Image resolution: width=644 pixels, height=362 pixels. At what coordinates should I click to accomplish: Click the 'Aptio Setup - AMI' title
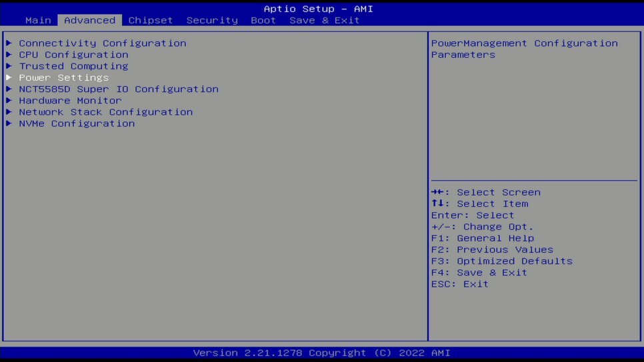[318, 9]
